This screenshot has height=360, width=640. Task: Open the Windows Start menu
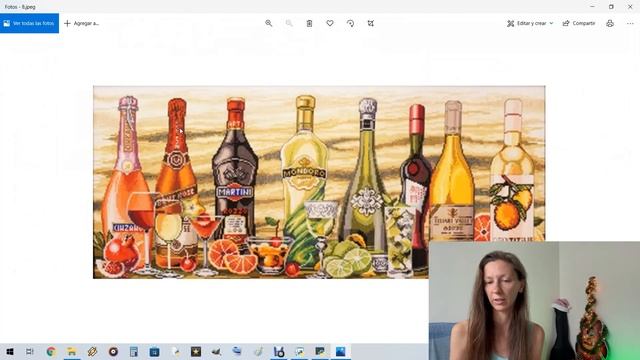tap(10, 351)
